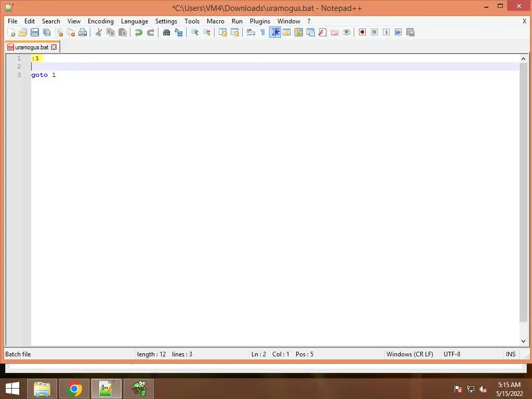Viewport: 532px width, 399px height.
Task: Click the Zoom In magnifier icon
Action: click(194, 32)
